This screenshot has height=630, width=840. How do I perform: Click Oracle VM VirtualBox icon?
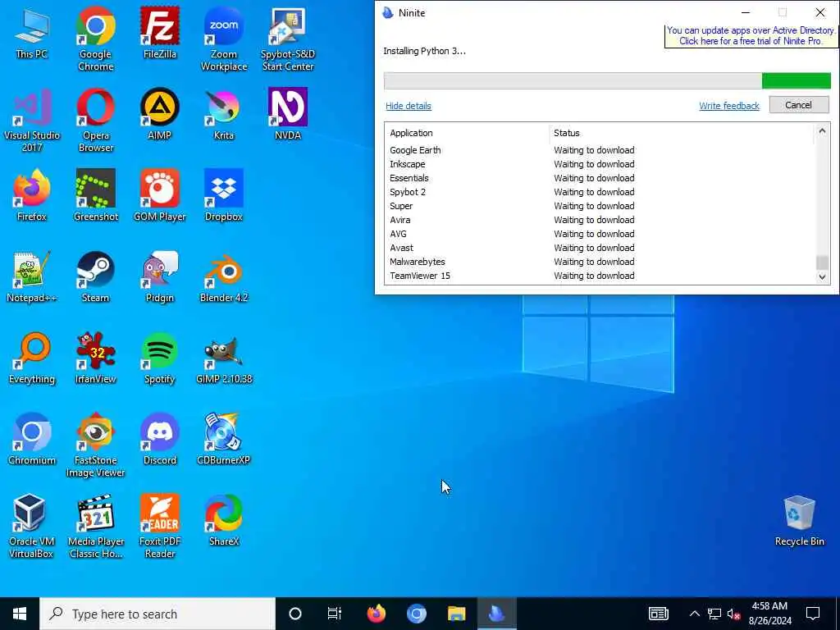click(x=32, y=526)
